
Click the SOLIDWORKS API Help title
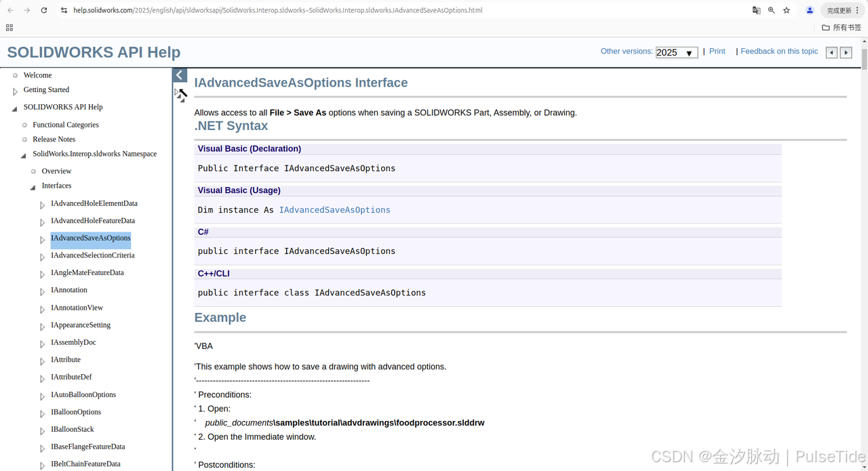coord(94,52)
